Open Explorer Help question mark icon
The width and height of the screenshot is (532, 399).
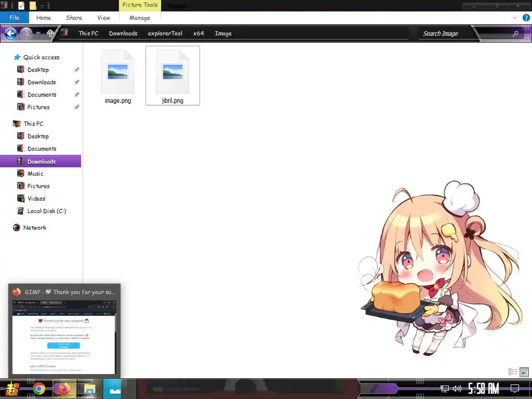526,18
